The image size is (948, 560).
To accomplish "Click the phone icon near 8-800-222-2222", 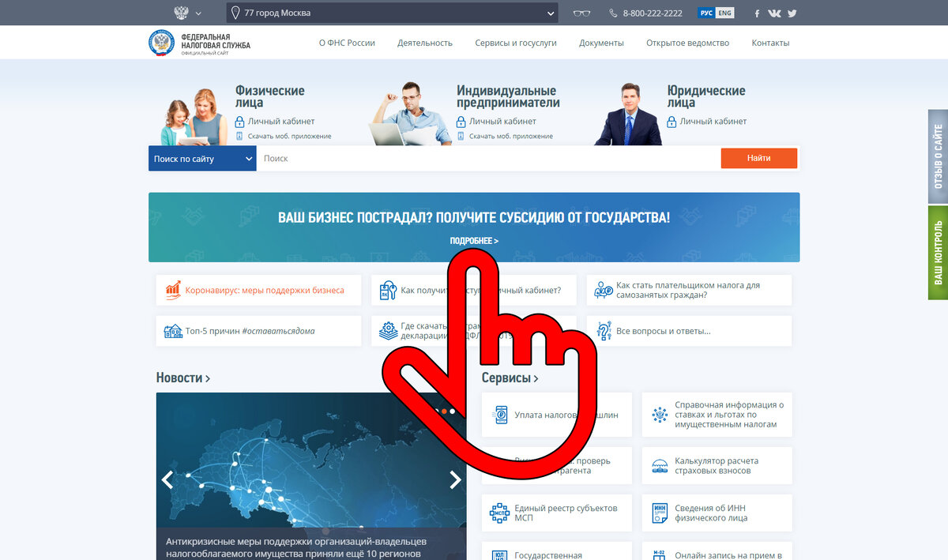I will tap(614, 13).
